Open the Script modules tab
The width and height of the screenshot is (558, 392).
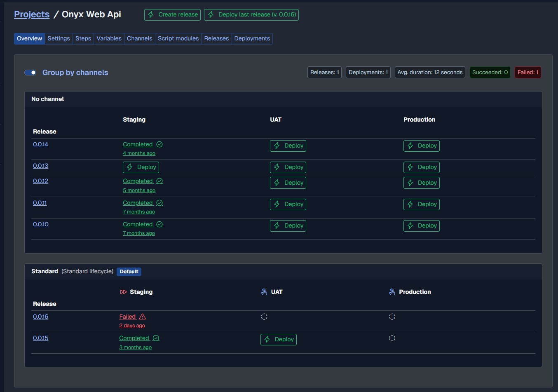coord(178,38)
